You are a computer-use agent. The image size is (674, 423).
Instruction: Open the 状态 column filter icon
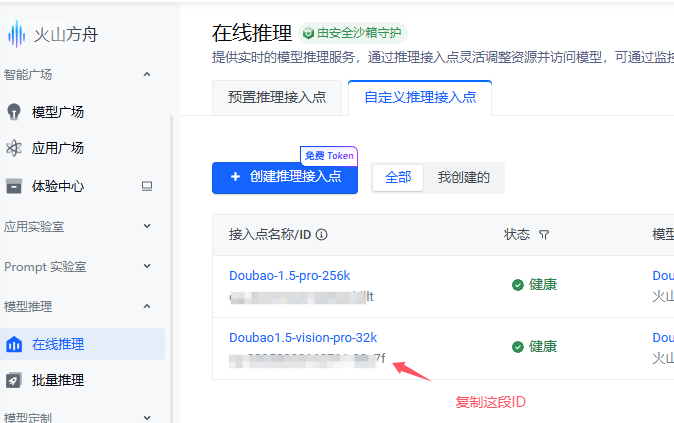click(x=544, y=235)
